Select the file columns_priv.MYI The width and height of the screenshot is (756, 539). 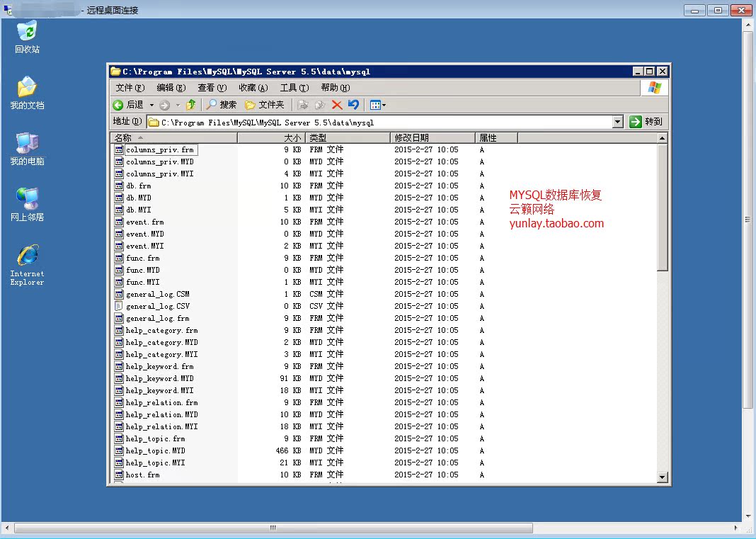click(x=159, y=174)
